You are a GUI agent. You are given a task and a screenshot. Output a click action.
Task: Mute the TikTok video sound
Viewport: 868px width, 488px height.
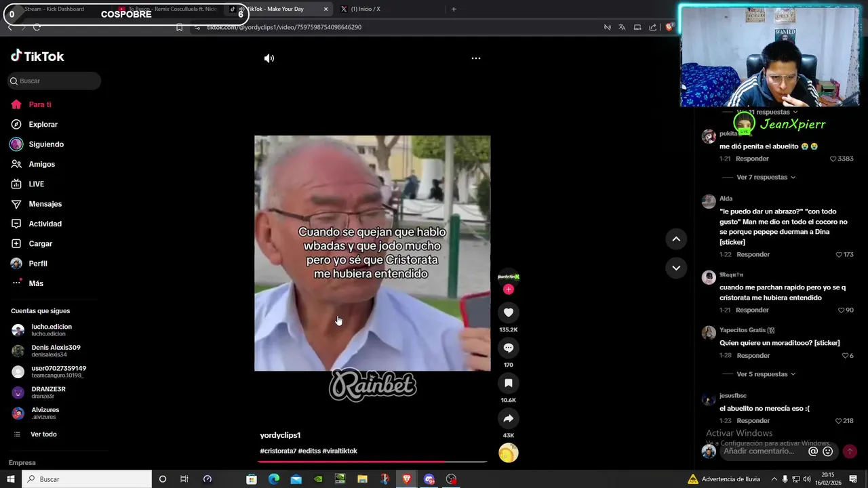coord(269,58)
